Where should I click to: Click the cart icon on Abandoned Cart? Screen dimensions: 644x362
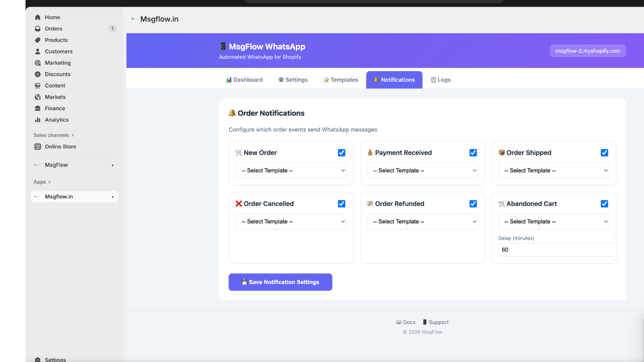click(502, 204)
